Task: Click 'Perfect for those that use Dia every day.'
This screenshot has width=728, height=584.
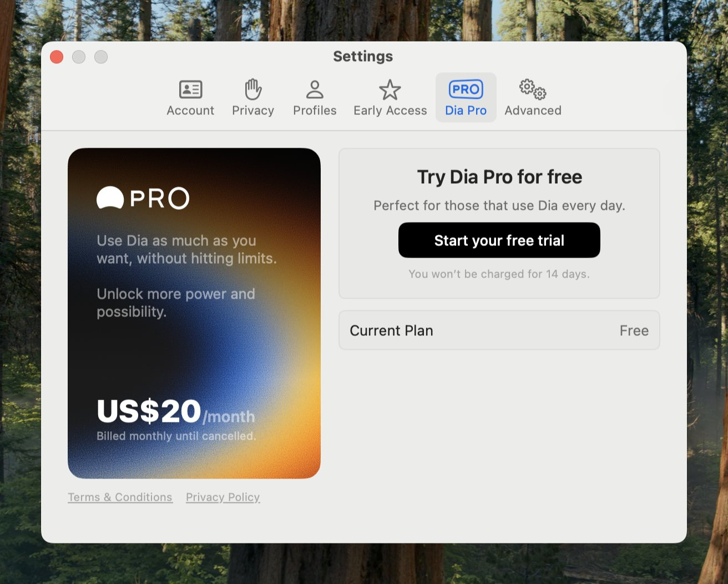Action: coord(499,205)
